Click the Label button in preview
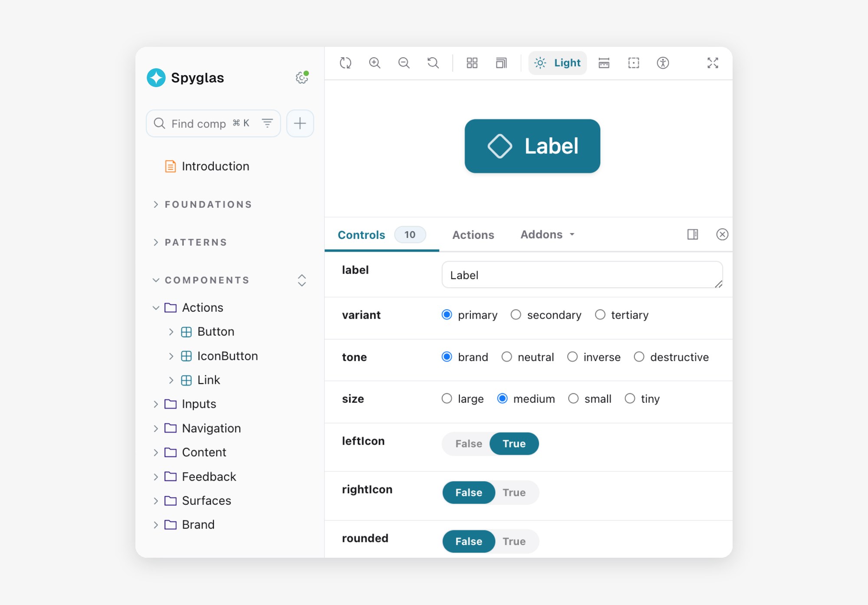The height and width of the screenshot is (605, 868). click(x=532, y=146)
